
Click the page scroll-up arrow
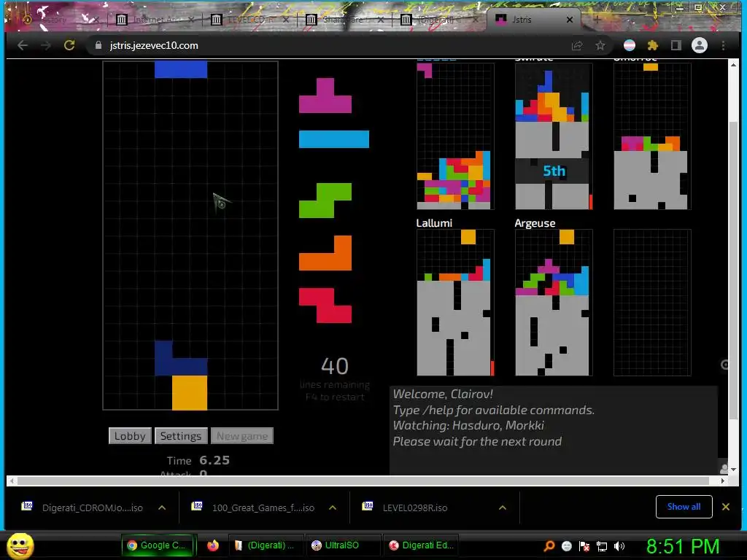click(733, 65)
